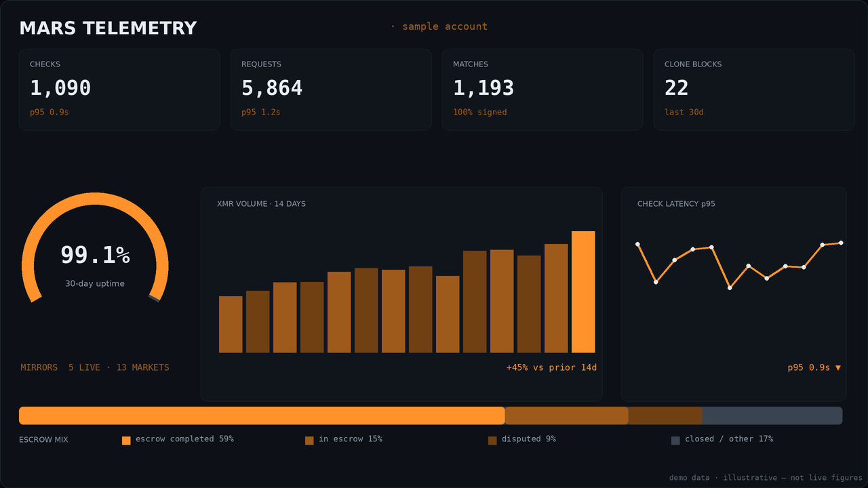Click the swatch next to "in escrow 15%"
Viewport: 868px width, 488px height.
pos(309,441)
